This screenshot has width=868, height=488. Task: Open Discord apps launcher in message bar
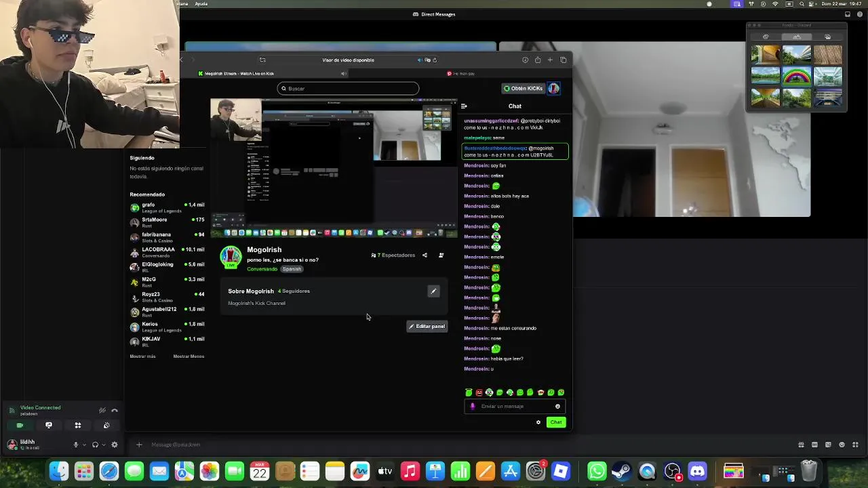[856, 445]
